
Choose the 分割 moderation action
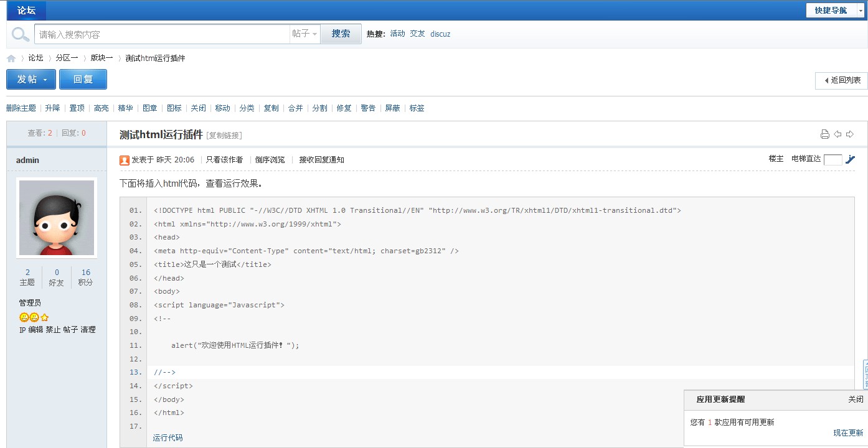tap(319, 108)
